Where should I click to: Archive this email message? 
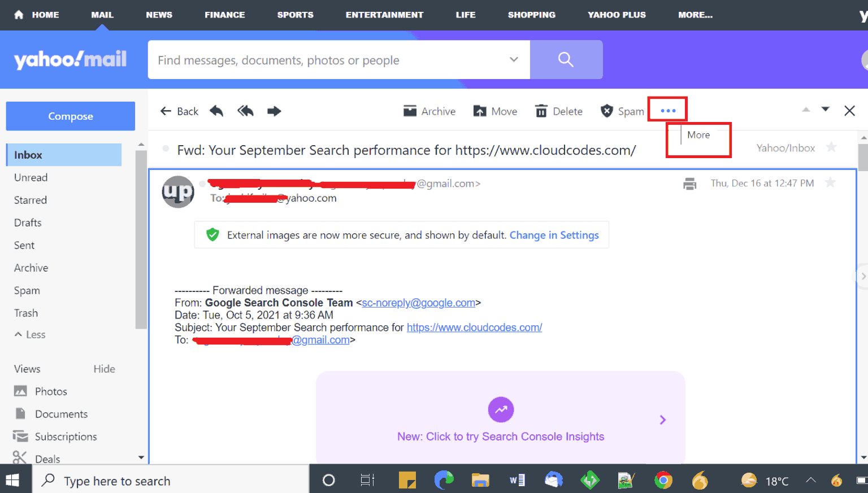(429, 111)
